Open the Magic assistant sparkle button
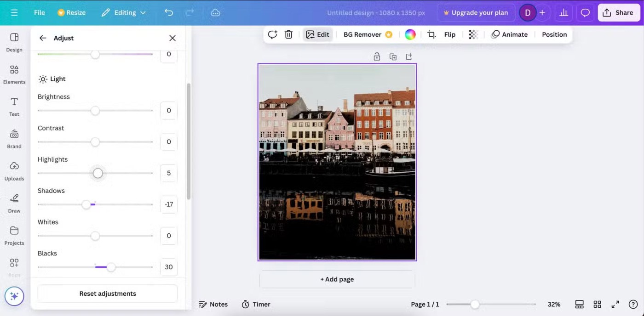 pos(14,296)
